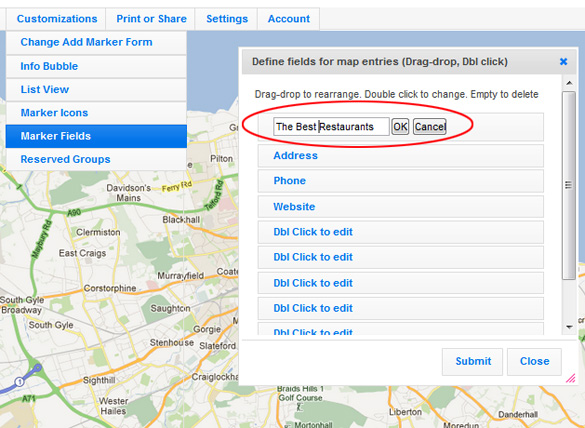This screenshot has width=585, height=428.
Task: Click the Close button in dialog
Action: pos(534,361)
